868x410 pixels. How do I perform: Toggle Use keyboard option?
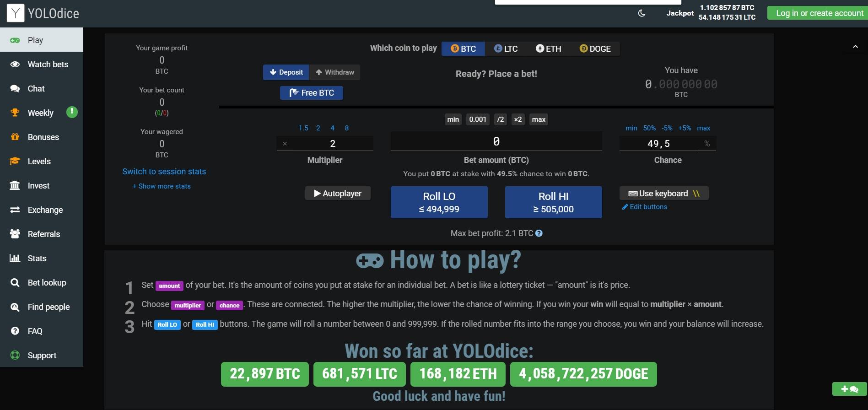click(664, 193)
